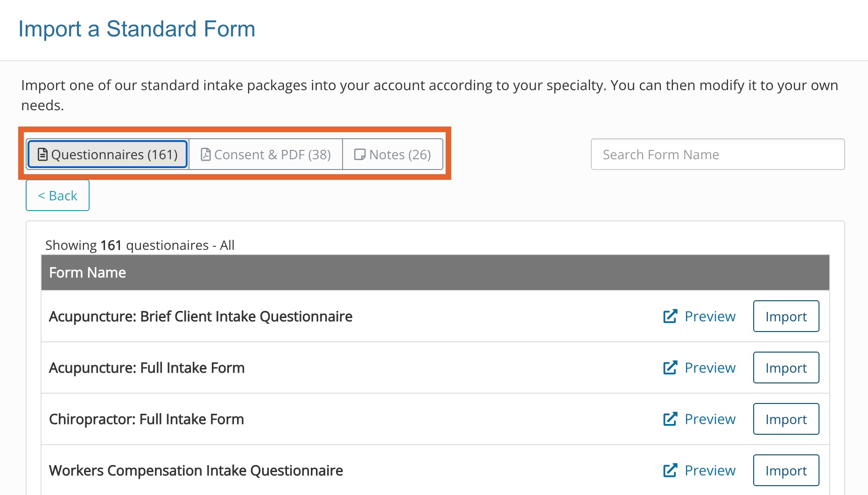Import the Chiropractor Full Intake Form
This screenshot has height=495, width=868.
786,419
